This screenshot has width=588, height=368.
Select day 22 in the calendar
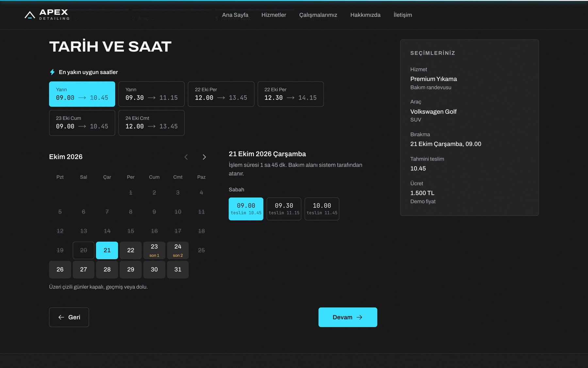[131, 250]
